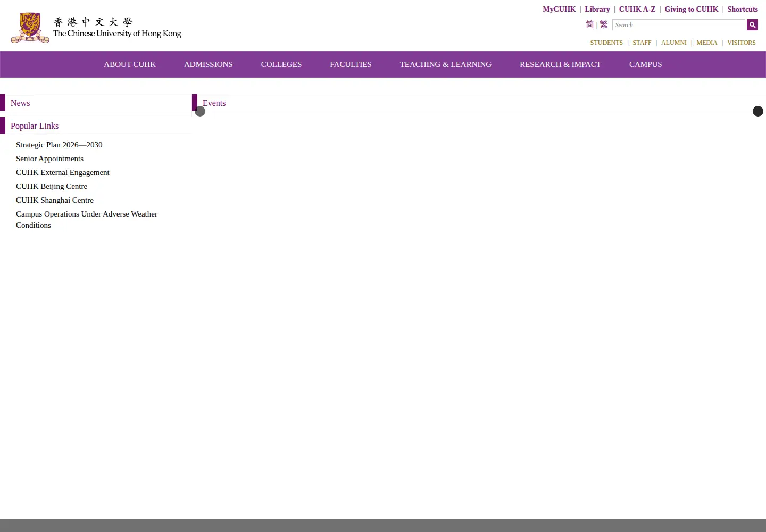Open the MyCUHK link
The image size is (766, 532).
click(559, 9)
